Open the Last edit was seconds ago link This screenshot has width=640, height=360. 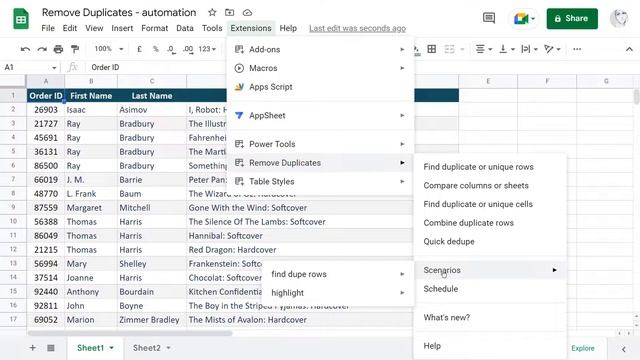click(357, 28)
